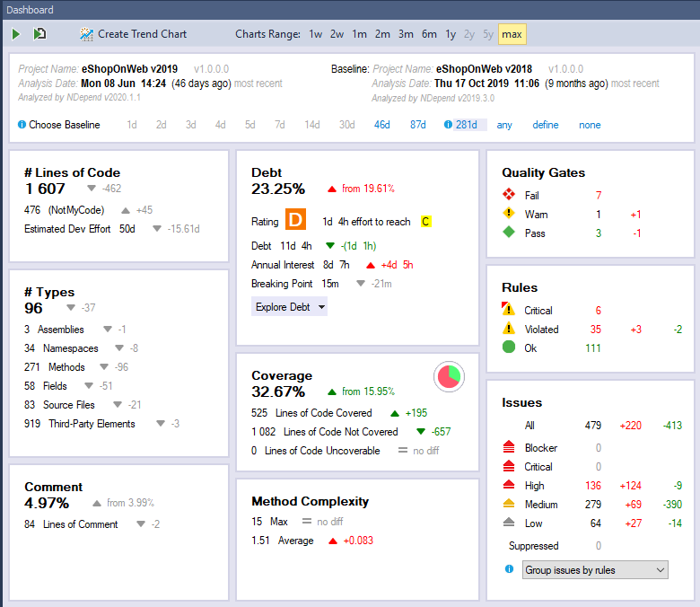The height and width of the screenshot is (607, 700).
Task: Click the run analysis and build report icon
Action: coord(39,34)
